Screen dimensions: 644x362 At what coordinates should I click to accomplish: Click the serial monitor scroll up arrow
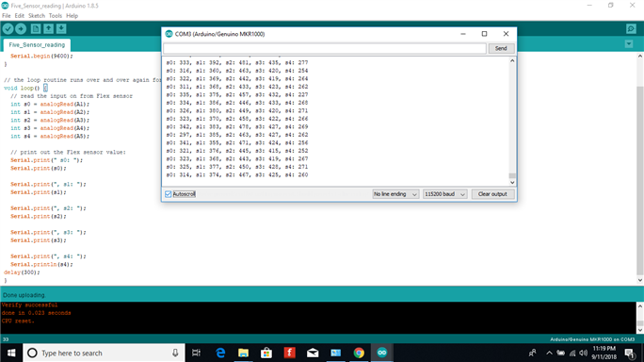(512, 61)
